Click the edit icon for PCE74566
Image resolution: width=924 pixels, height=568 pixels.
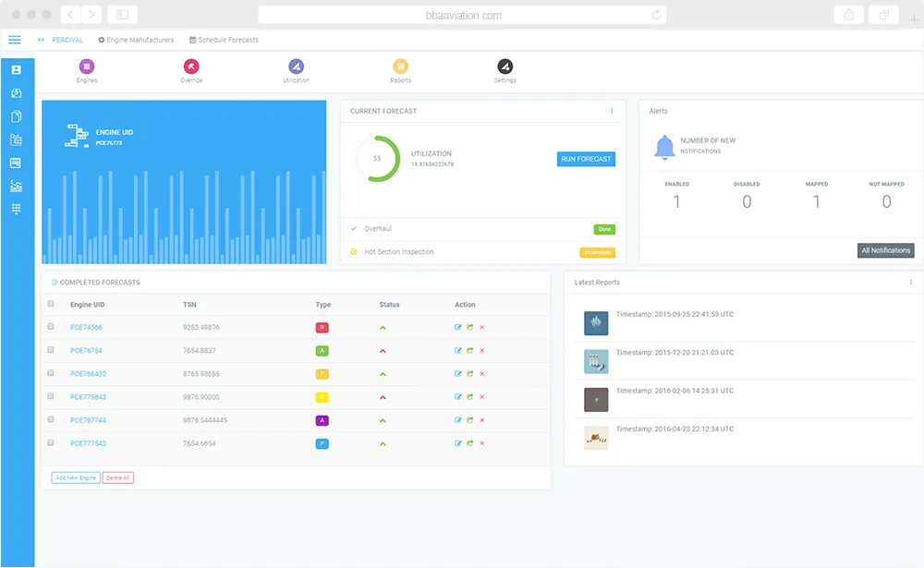click(x=458, y=327)
